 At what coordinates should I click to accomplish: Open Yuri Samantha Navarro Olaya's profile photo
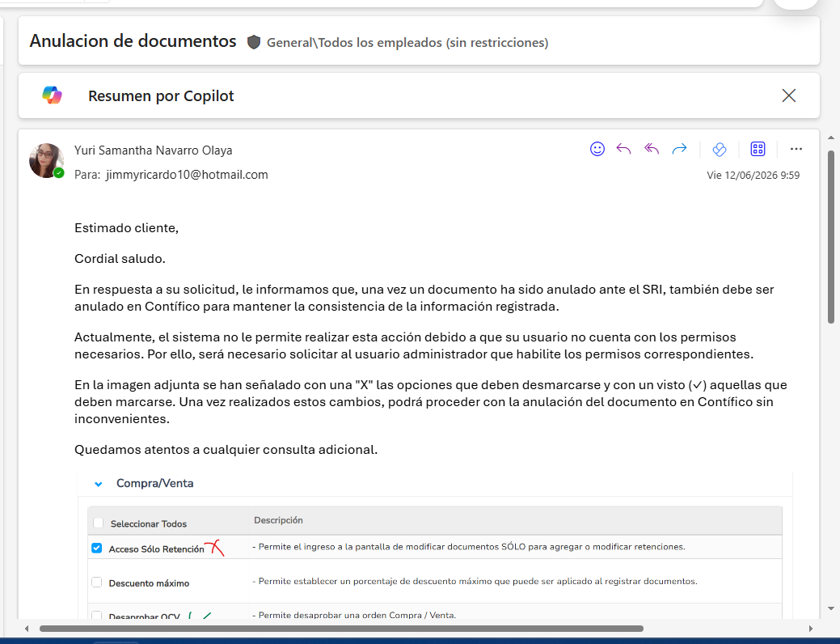click(46, 160)
